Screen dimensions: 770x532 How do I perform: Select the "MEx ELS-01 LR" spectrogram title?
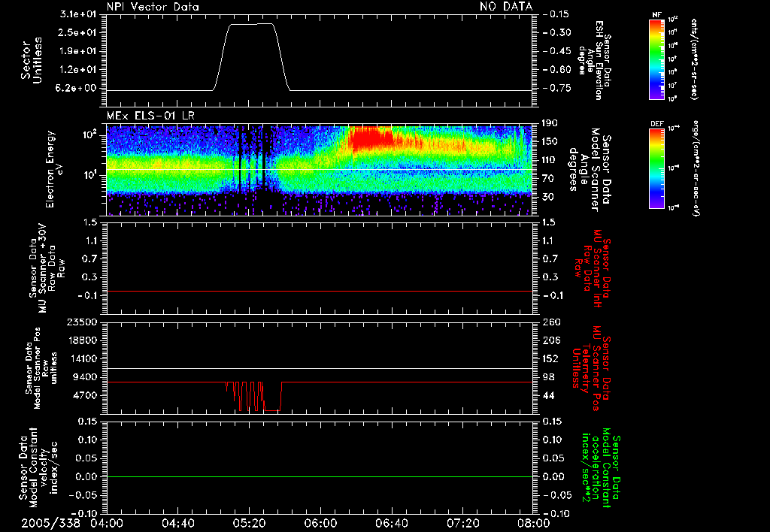(x=150, y=116)
